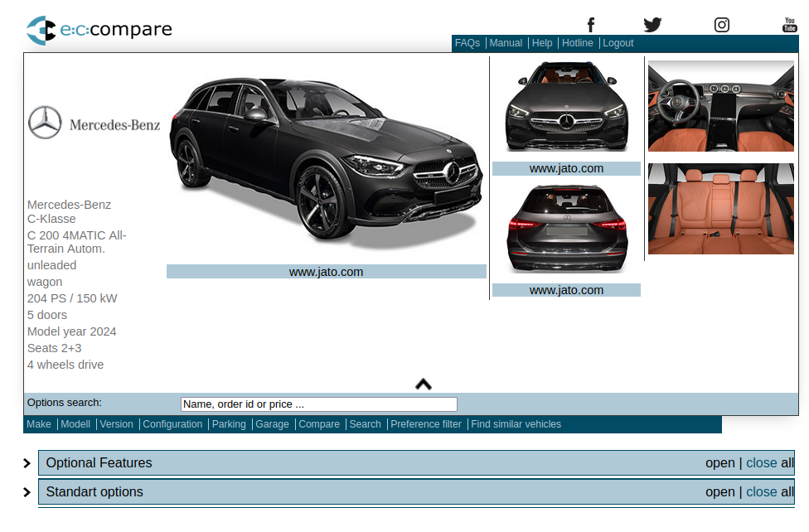The height and width of the screenshot is (532, 809).
Task: Select the 'C 200 4MATIC All-Terrain Autom.' text
Action: tap(77, 242)
